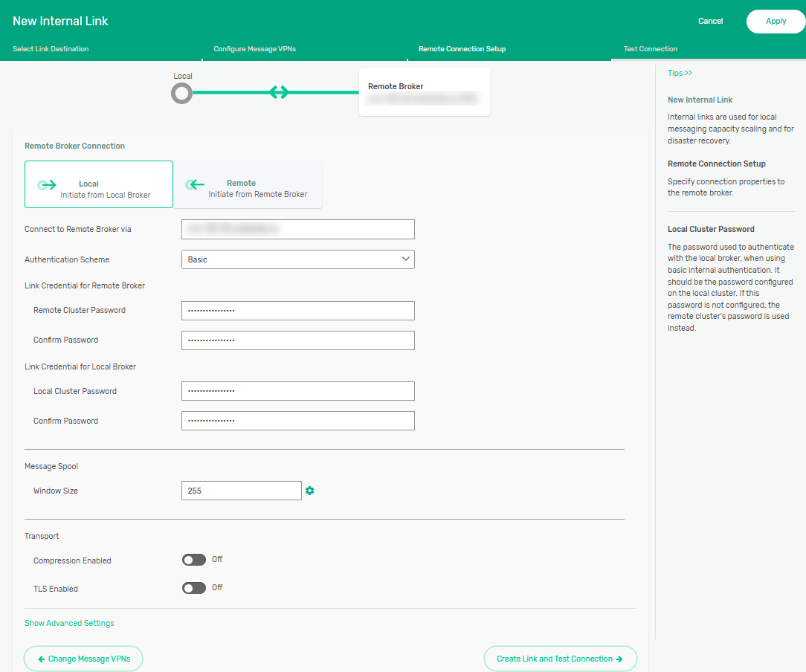
Task: Click the gear icon beside Window Size
Action: tap(310, 491)
